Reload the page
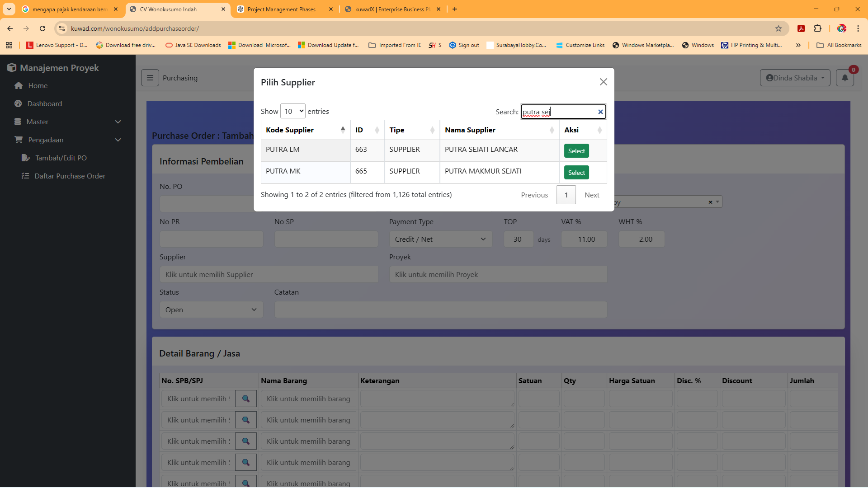This screenshot has height=488, width=868. click(42, 28)
